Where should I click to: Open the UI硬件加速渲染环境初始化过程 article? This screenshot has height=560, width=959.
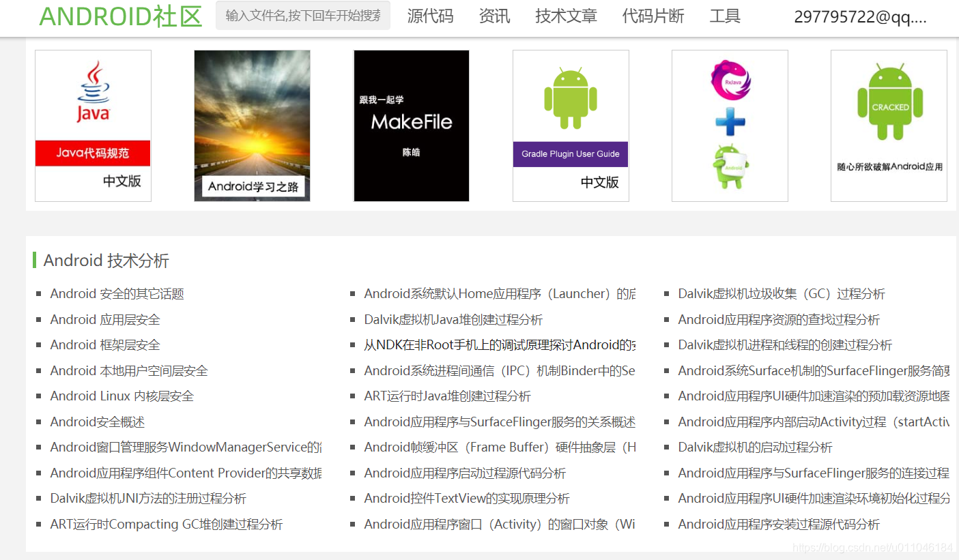point(814,499)
